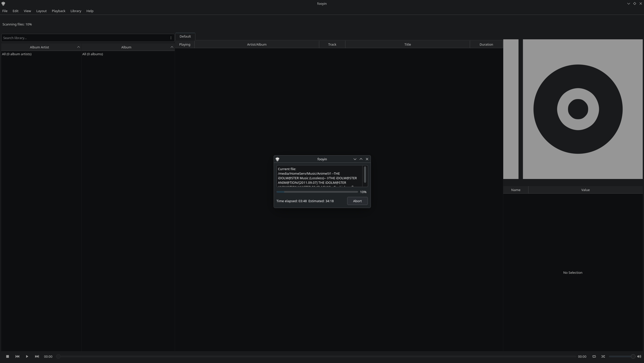Toggle Album column sort arrow
The image size is (644, 363).
172,47
